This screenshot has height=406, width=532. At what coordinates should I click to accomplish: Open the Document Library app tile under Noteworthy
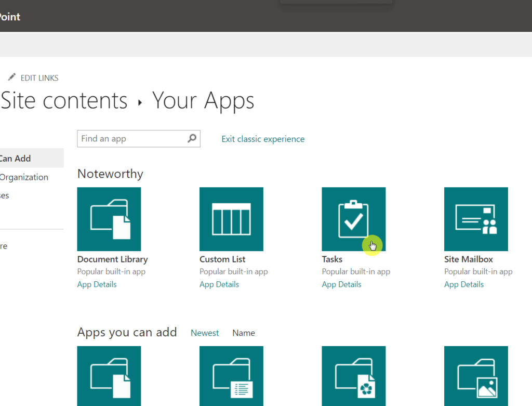[109, 219]
